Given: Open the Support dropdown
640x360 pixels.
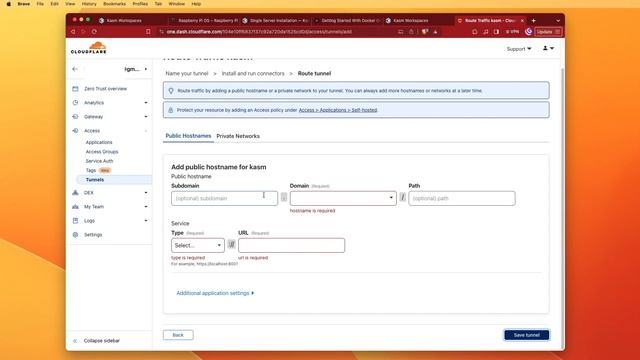Looking at the screenshot, I should click(x=519, y=49).
